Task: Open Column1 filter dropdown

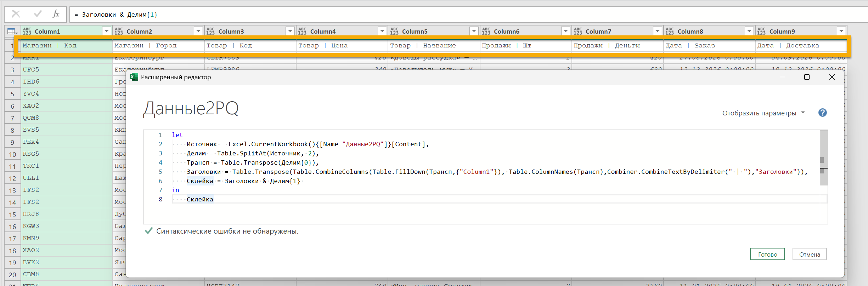Action: (106, 31)
